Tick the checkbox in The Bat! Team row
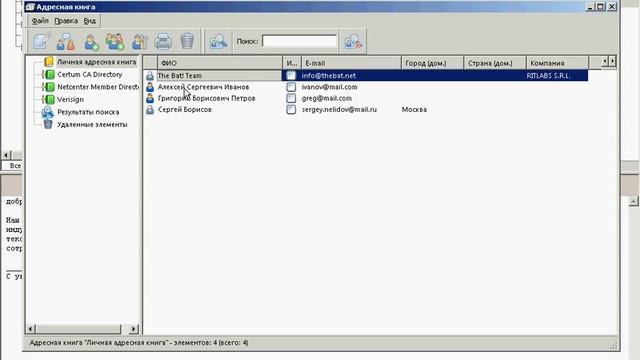This screenshot has height=360, width=640. tap(291, 76)
